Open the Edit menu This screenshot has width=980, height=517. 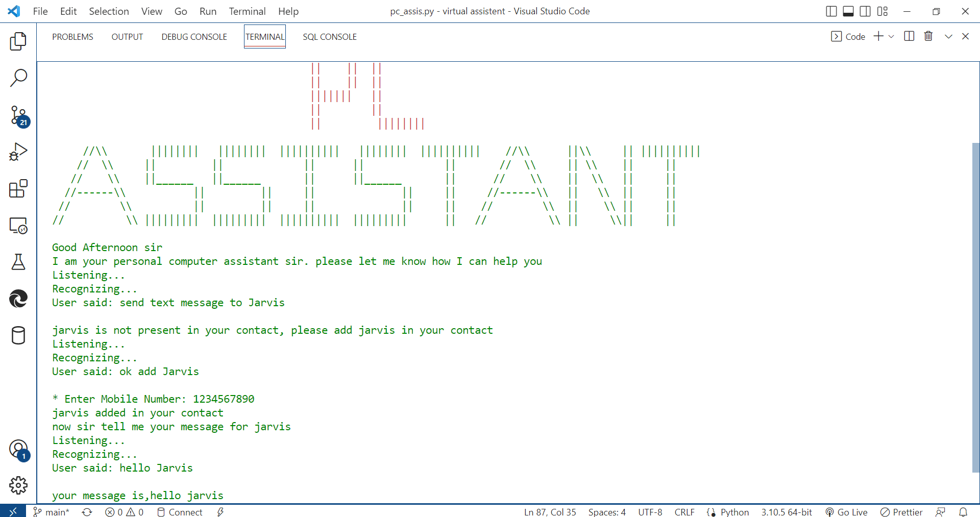[x=68, y=11]
